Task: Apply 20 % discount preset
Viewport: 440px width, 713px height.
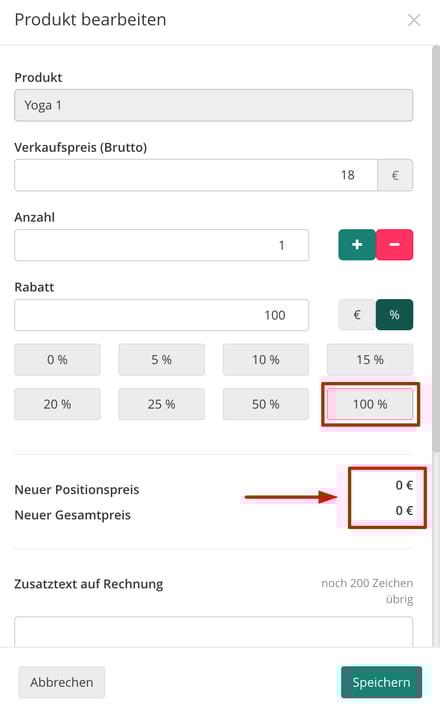Action: [x=57, y=404]
